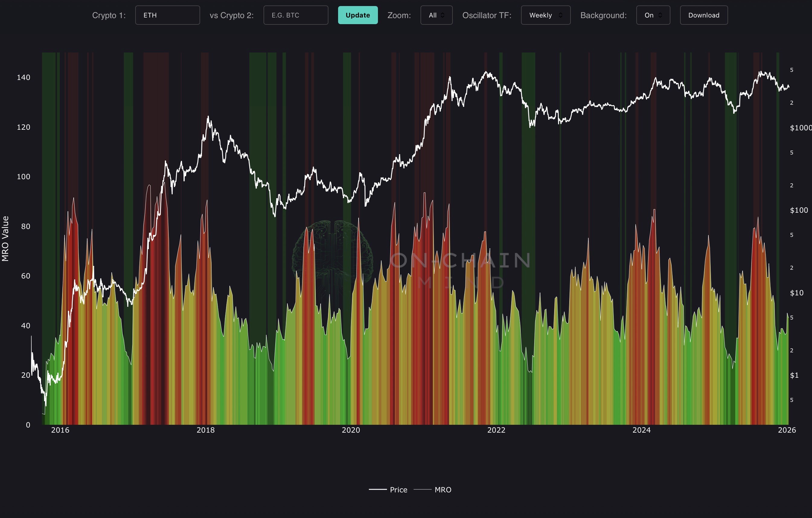Click the Zoom dropdown up-down arrows
The height and width of the screenshot is (518, 812).
pyautogui.click(x=443, y=15)
